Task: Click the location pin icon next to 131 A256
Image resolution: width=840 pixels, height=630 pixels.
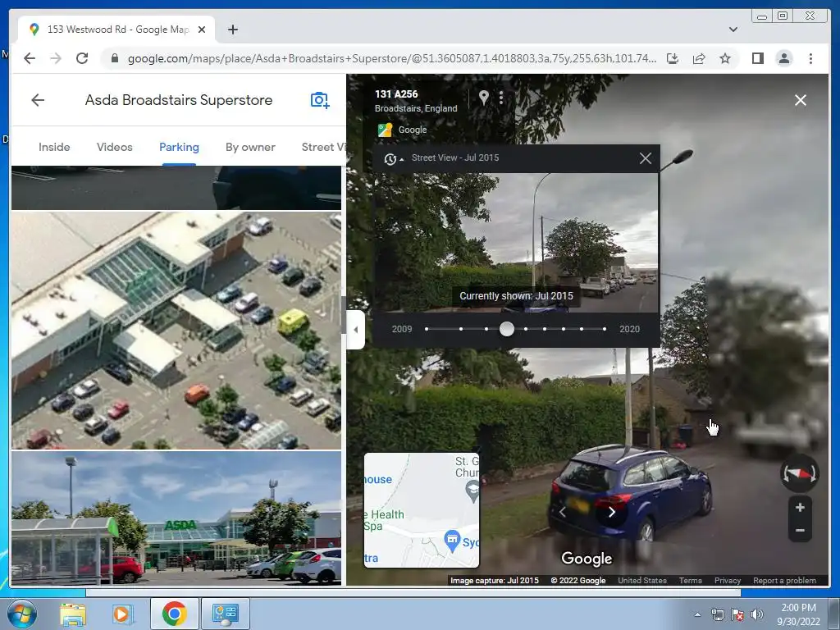Action: tap(483, 98)
